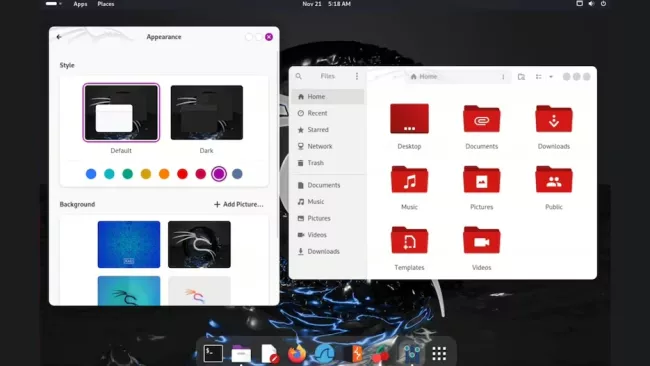Screen dimensions: 650x366
Task: Open Documents bookmark in the Files sidebar
Action: [x=327, y=185]
